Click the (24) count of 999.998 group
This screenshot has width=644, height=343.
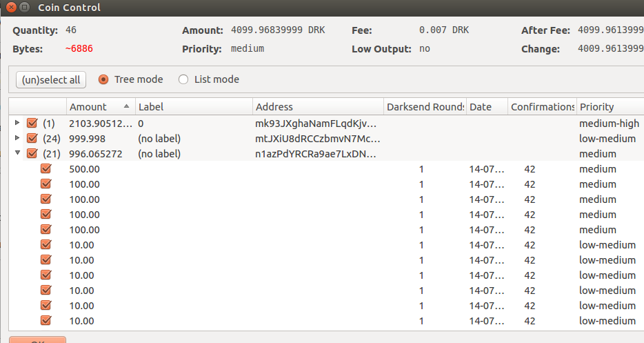pos(51,139)
